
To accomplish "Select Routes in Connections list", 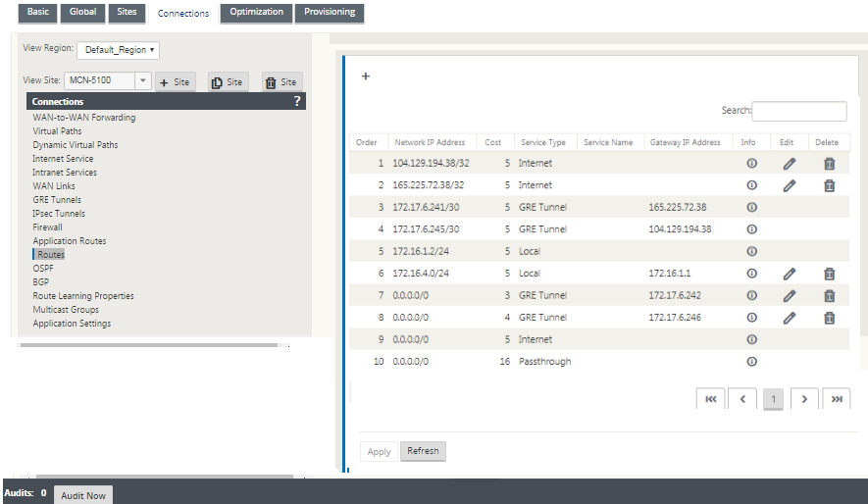I will [51, 255].
